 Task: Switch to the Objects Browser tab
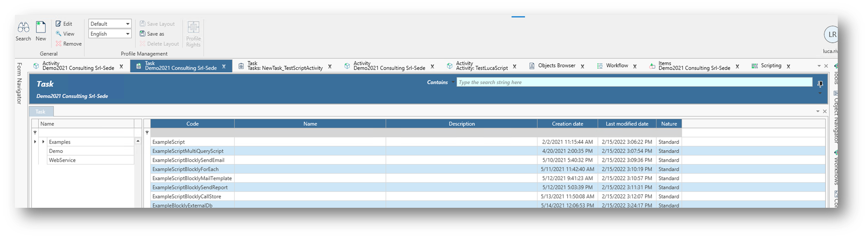tap(556, 66)
